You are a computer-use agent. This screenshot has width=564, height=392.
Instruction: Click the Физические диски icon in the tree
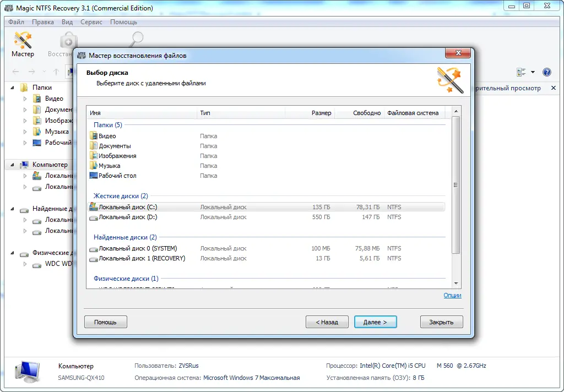[x=24, y=254]
